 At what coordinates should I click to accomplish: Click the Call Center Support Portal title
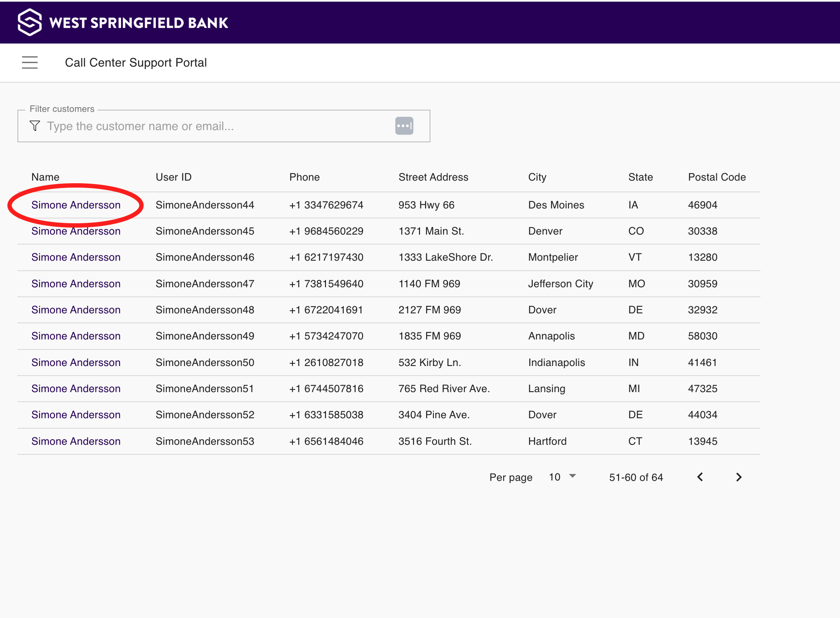click(x=136, y=62)
